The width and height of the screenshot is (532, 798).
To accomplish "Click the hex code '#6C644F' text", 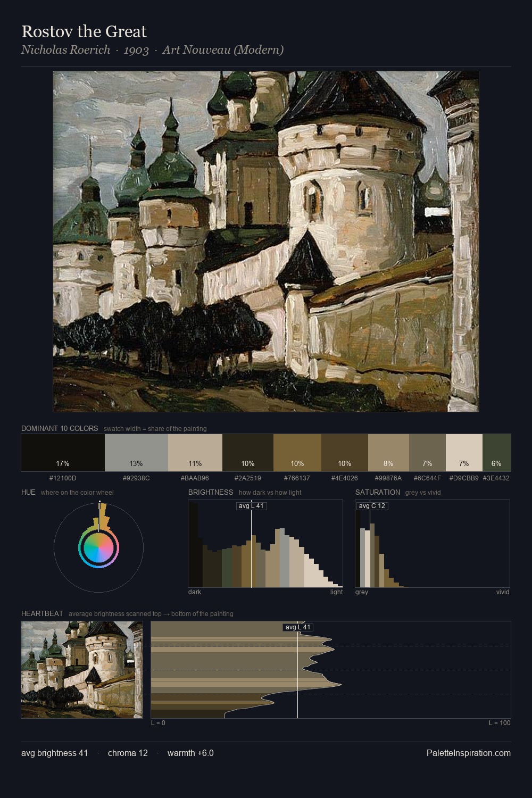I will tap(427, 478).
